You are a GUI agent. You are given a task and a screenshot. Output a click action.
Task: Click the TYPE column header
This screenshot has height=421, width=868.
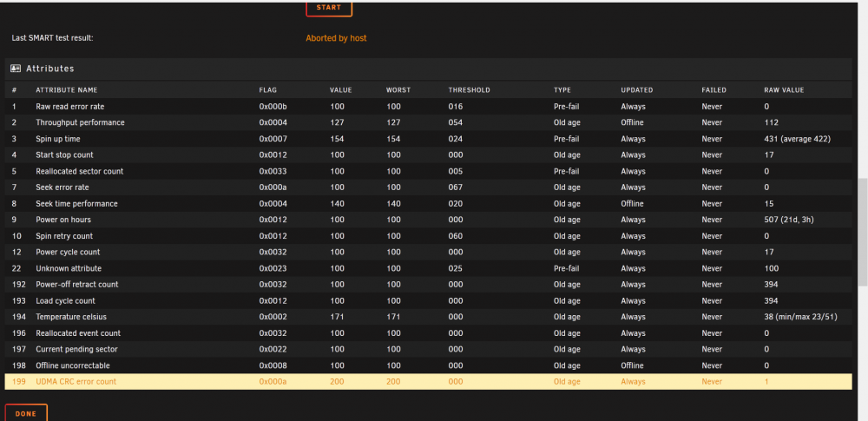(562, 89)
